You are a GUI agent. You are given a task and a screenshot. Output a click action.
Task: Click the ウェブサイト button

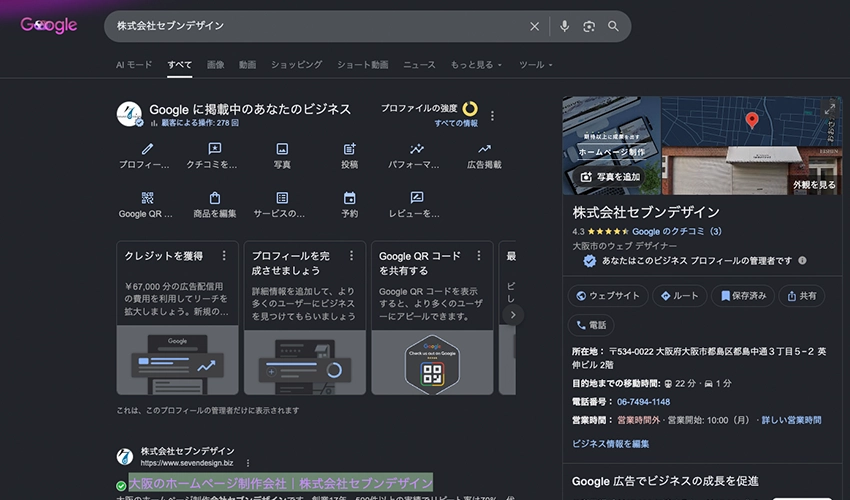coord(608,296)
